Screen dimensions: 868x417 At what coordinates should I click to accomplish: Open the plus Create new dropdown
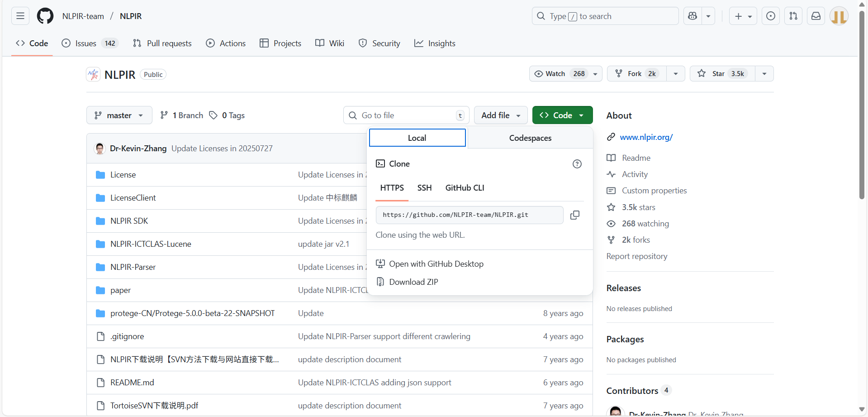743,16
